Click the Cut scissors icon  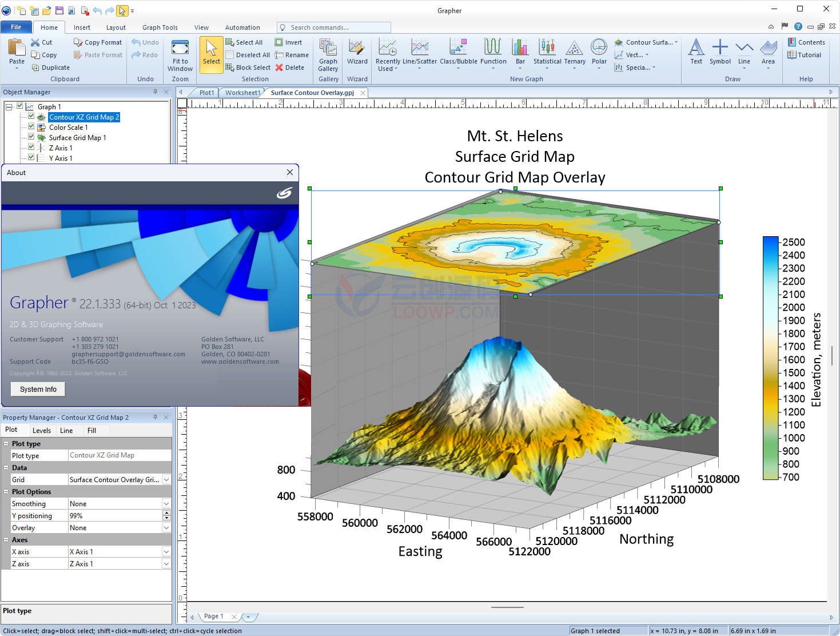35,42
